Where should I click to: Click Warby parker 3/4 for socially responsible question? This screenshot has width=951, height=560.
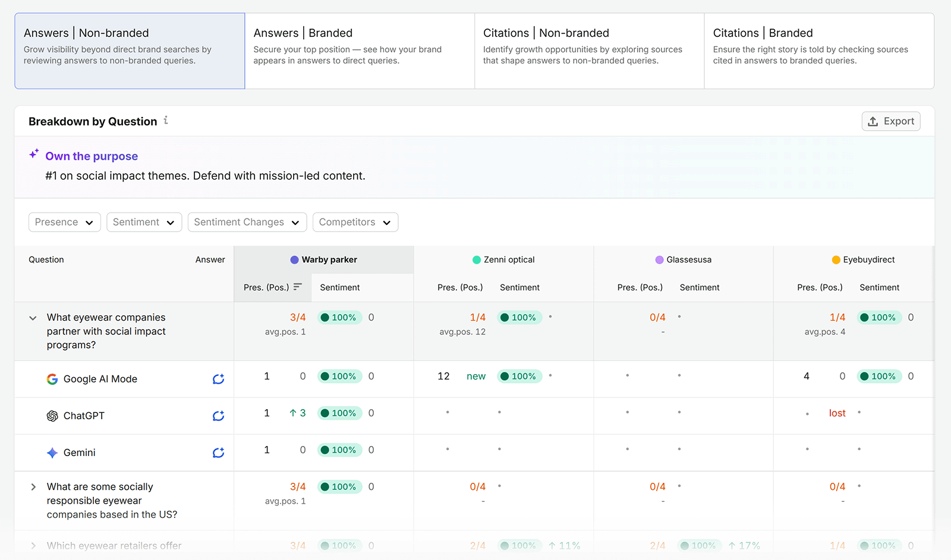[298, 487]
